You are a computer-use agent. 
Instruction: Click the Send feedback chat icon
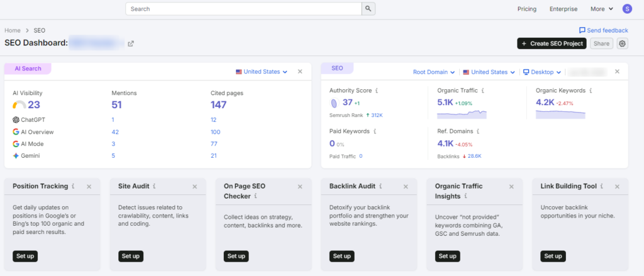(x=582, y=30)
